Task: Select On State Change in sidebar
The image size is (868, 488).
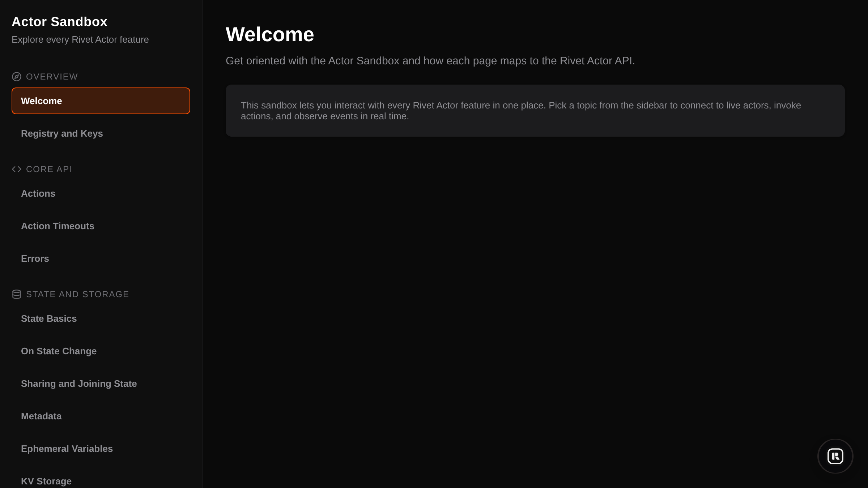Action: 59,351
